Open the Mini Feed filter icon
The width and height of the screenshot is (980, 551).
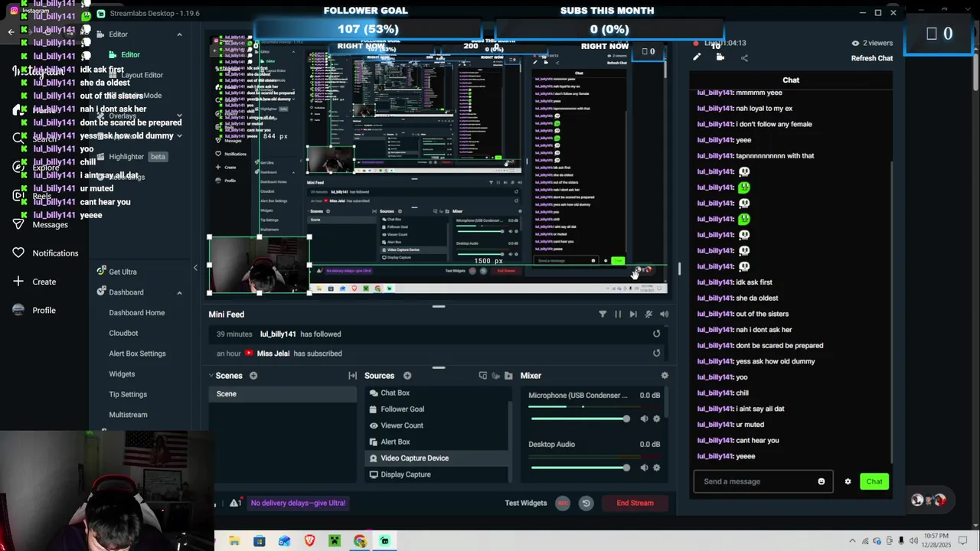click(x=603, y=315)
